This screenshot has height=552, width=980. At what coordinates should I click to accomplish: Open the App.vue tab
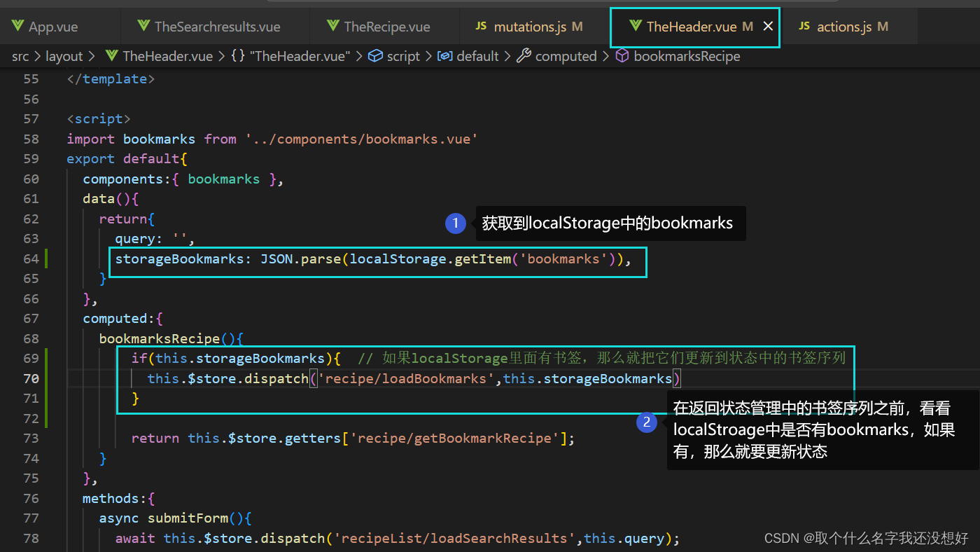[53, 27]
